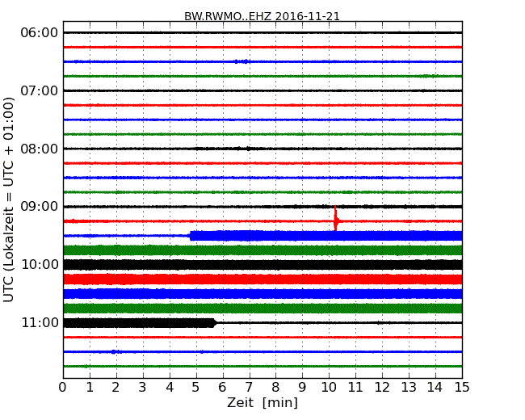This screenshot has height=420, width=525.
Task: Click the x-axis tick label 12
Action: 382,387
